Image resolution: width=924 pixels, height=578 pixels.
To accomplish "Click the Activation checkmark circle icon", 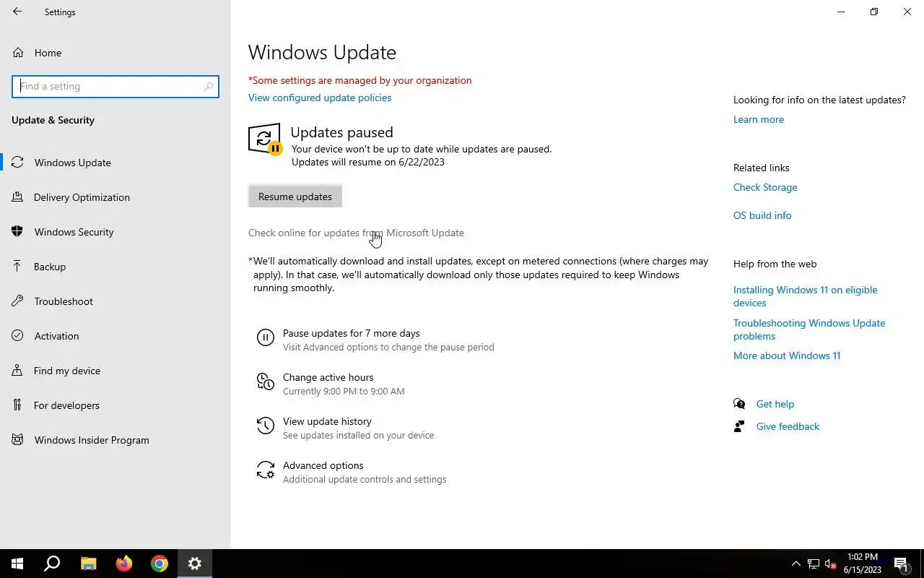I will coord(18,336).
